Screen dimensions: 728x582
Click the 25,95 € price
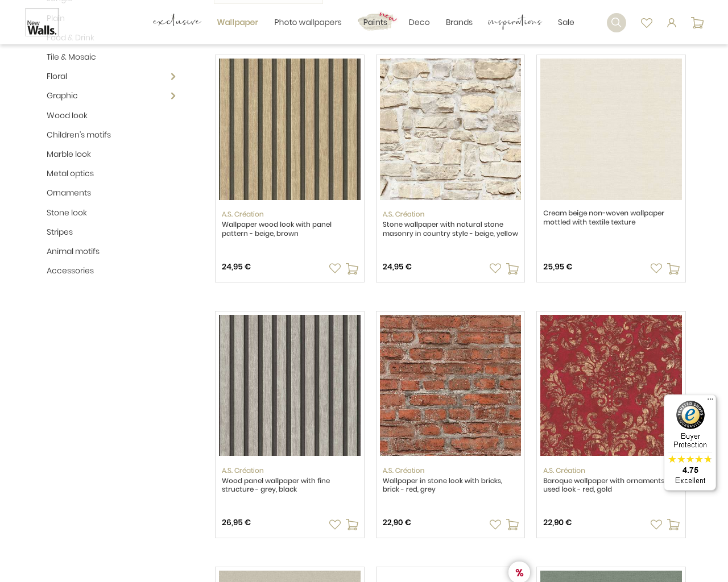pos(557,267)
